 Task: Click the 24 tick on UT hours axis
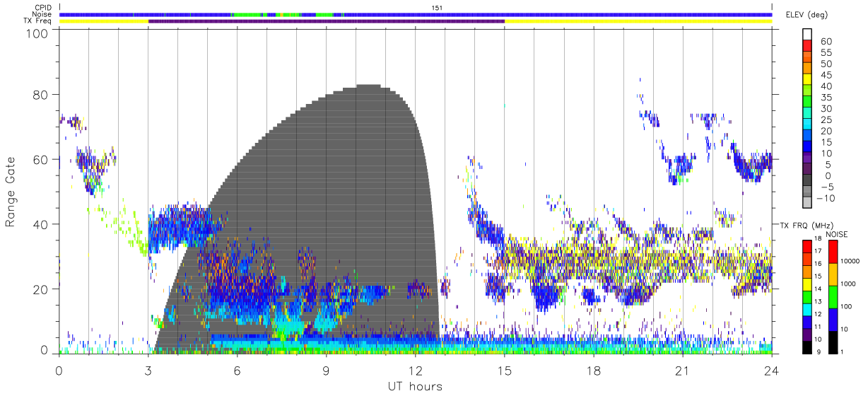[x=771, y=371]
